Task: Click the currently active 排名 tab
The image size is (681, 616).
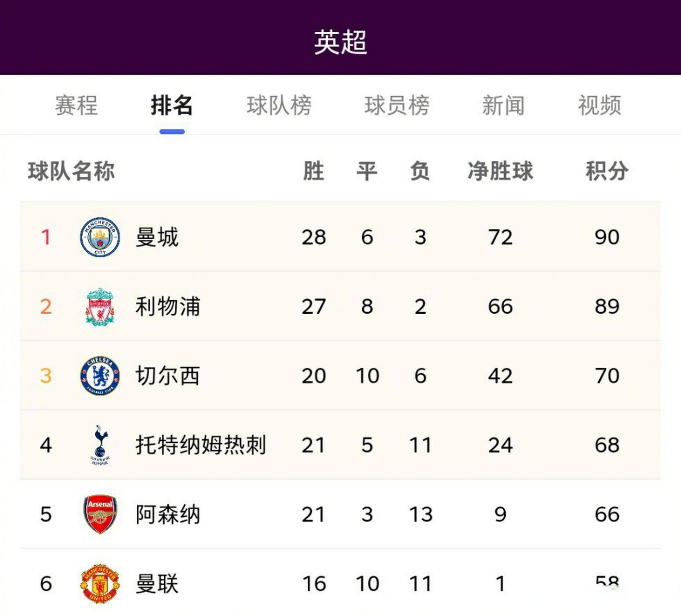Action: 171,106
